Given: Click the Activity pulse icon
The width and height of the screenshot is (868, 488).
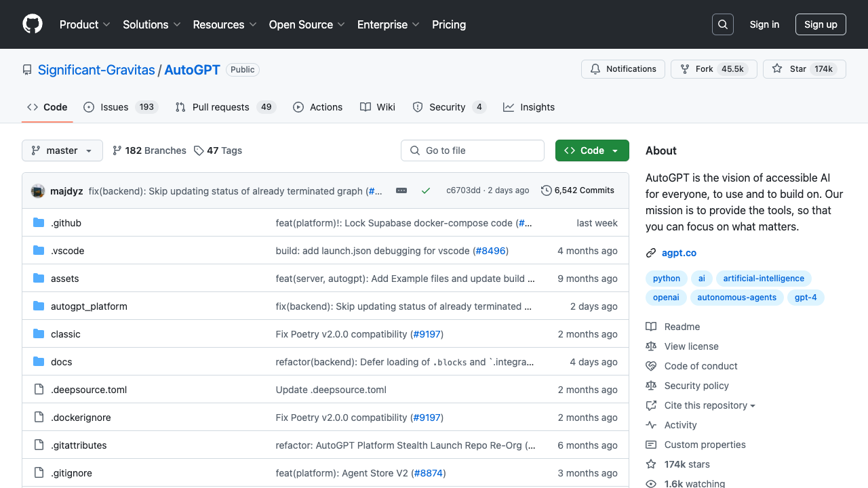Looking at the screenshot, I should (x=651, y=425).
